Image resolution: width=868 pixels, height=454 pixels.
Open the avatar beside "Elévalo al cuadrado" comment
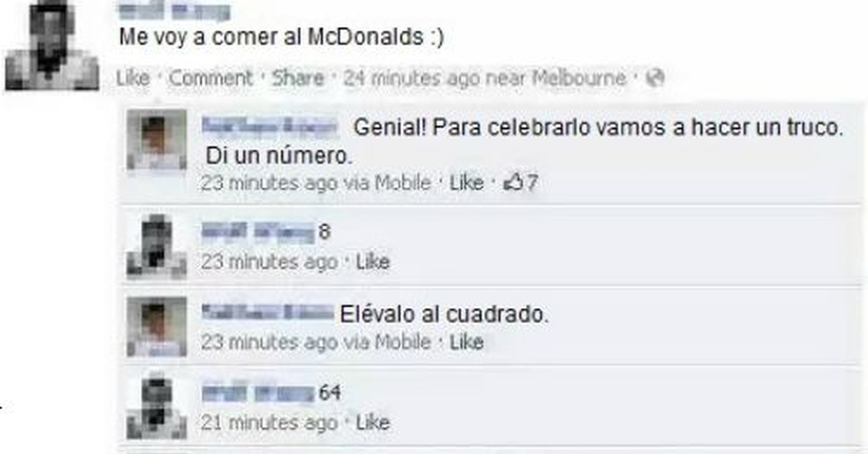point(157,327)
